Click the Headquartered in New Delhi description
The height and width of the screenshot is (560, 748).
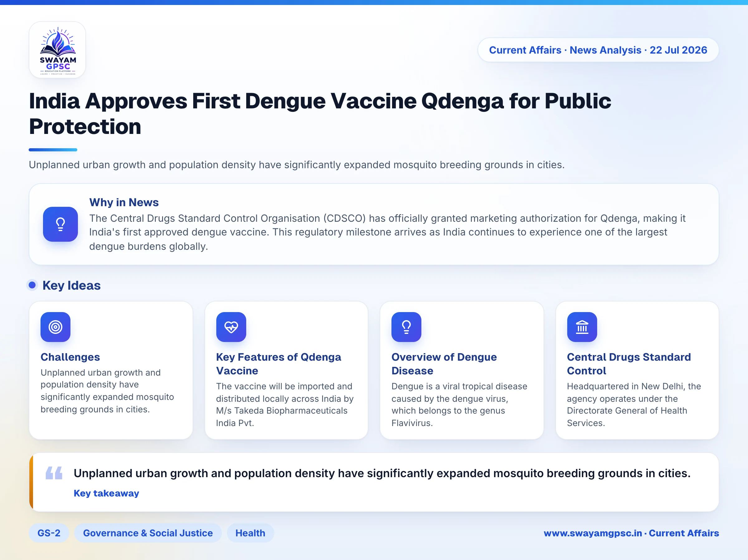point(634,405)
